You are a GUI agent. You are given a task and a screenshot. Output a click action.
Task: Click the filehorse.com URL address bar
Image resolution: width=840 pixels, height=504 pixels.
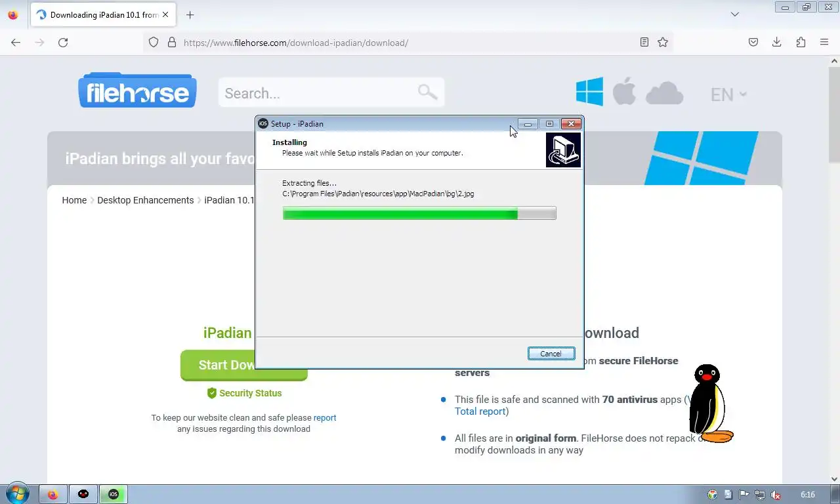pyautogui.click(x=407, y=43)
